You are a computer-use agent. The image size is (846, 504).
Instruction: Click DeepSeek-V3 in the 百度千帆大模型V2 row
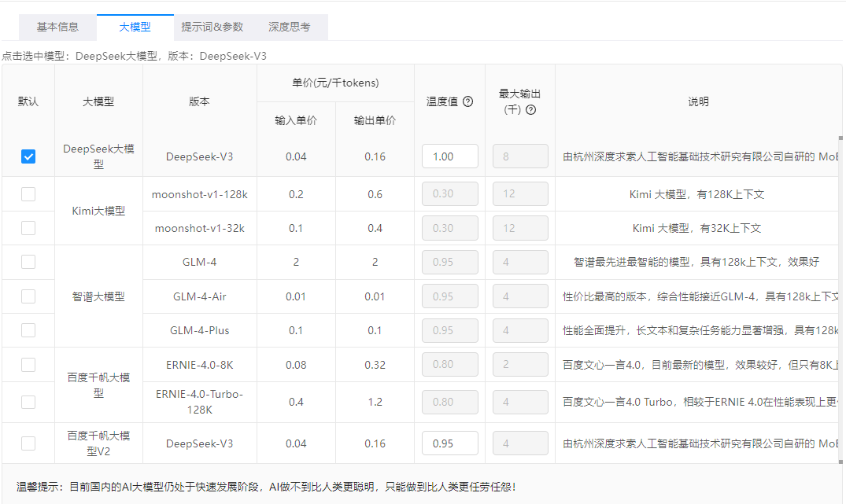pyautogui.click(x=200, y=443)
